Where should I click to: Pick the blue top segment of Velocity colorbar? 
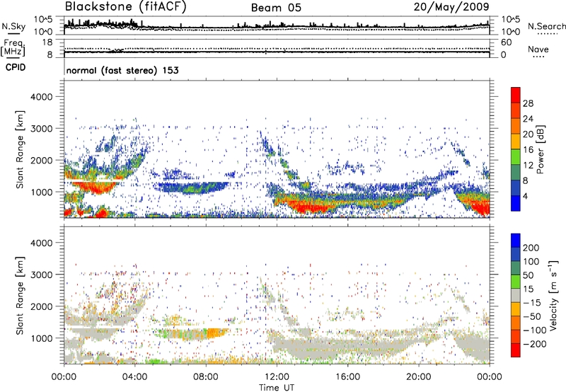pyautogui.click(x=516, y=241)
